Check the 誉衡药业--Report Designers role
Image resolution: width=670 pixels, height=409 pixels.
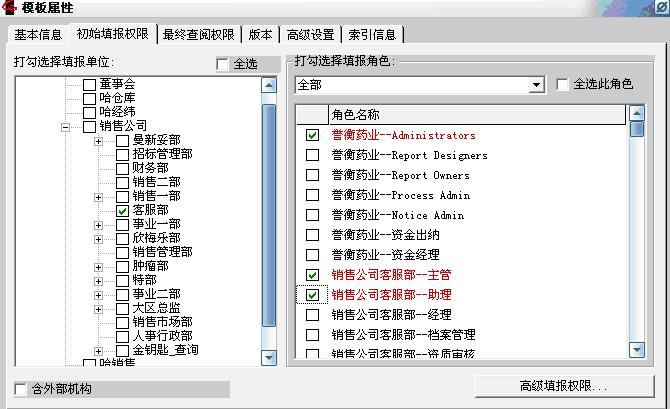[x=312, y=155]
